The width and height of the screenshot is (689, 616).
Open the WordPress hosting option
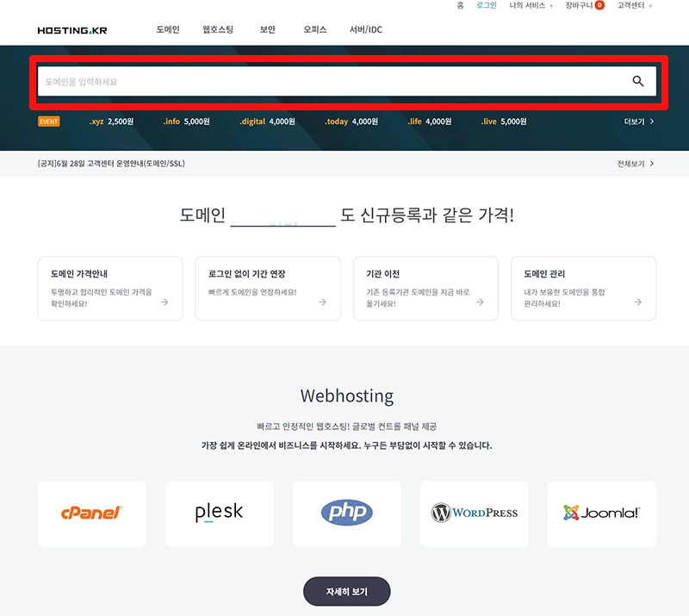[474, 513]
